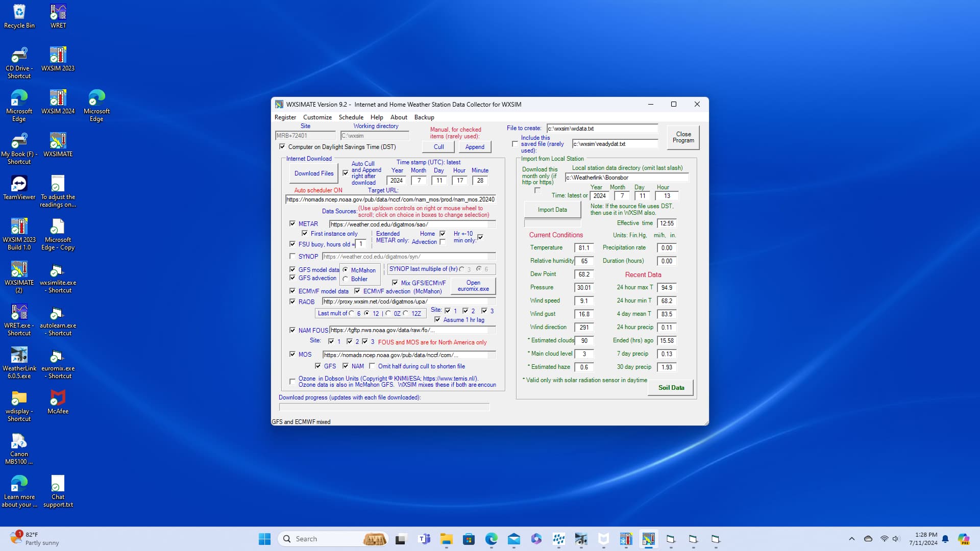Viewport: 980px width, 551px height.
Task: Enable the SYNOP data source checkbox
Action: 292,256
